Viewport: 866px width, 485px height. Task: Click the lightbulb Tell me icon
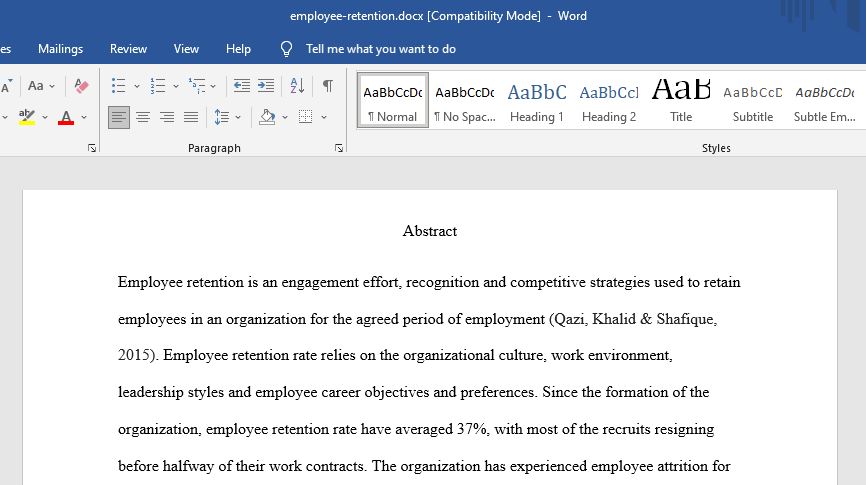(286, 49)
